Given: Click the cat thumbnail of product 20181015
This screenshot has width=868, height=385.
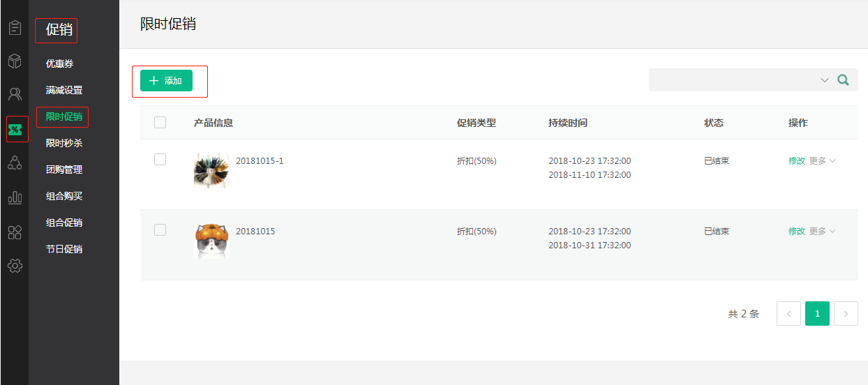Looking at the screenshot, I should (211, 241).
